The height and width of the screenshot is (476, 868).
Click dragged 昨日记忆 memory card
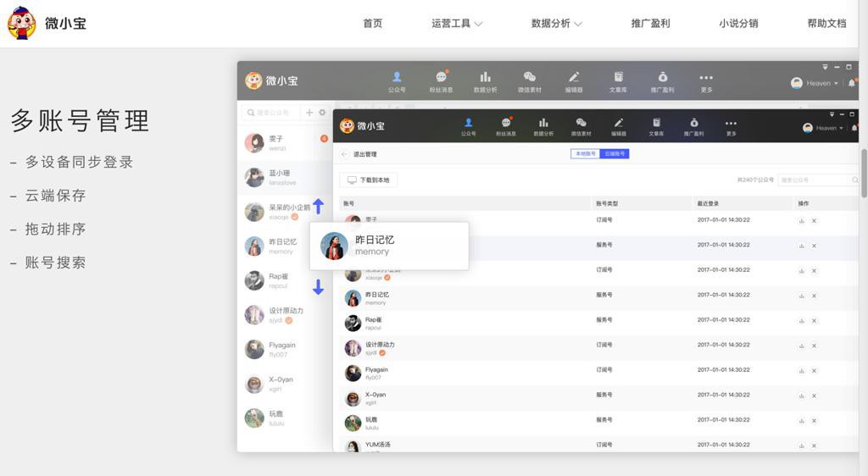click(389, 246)
